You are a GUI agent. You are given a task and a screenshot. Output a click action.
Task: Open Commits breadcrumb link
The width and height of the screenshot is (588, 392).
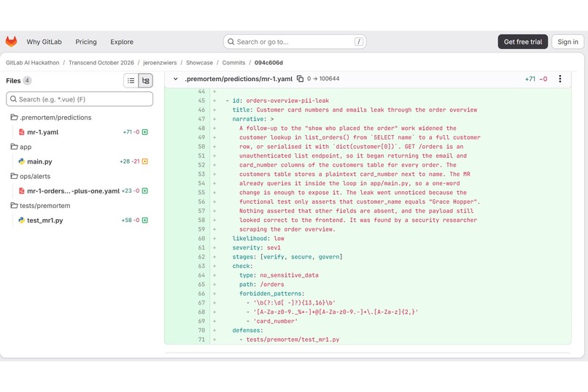[x=233, y=63]
